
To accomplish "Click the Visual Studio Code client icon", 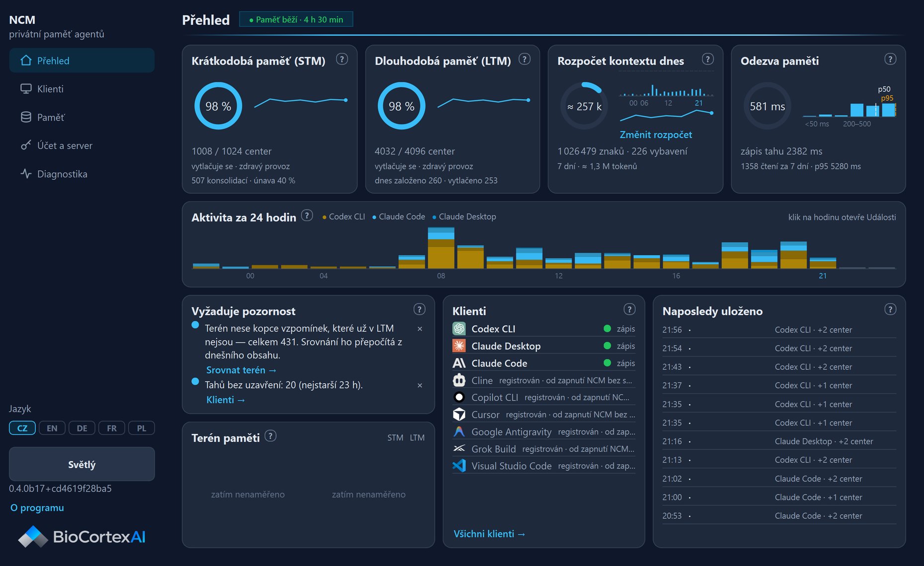I will click(459, 466).
